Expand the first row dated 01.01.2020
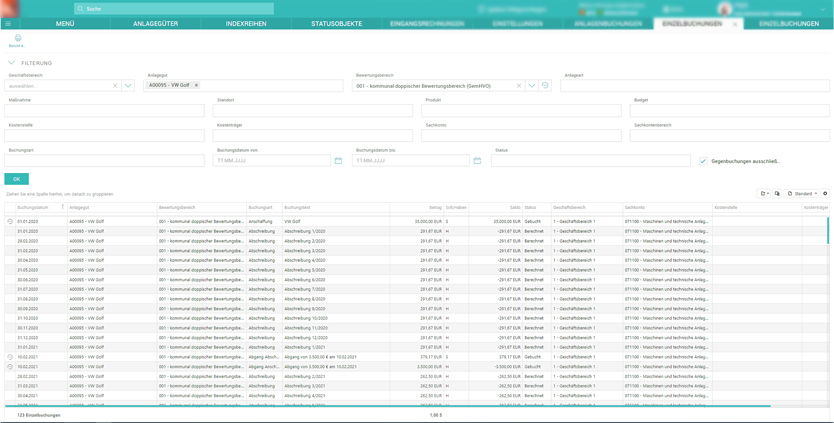Viewport: 834px width, 423px height. click(10, 222)
